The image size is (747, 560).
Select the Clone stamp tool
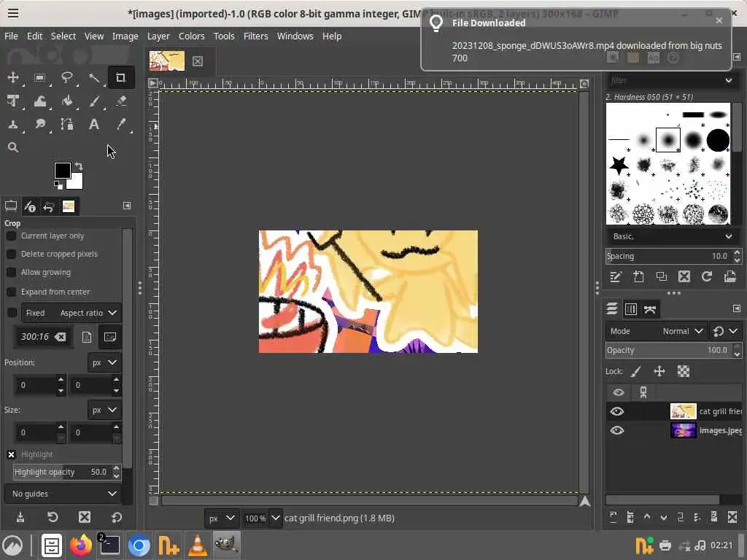pyautogui.click(x=13, y=124)
